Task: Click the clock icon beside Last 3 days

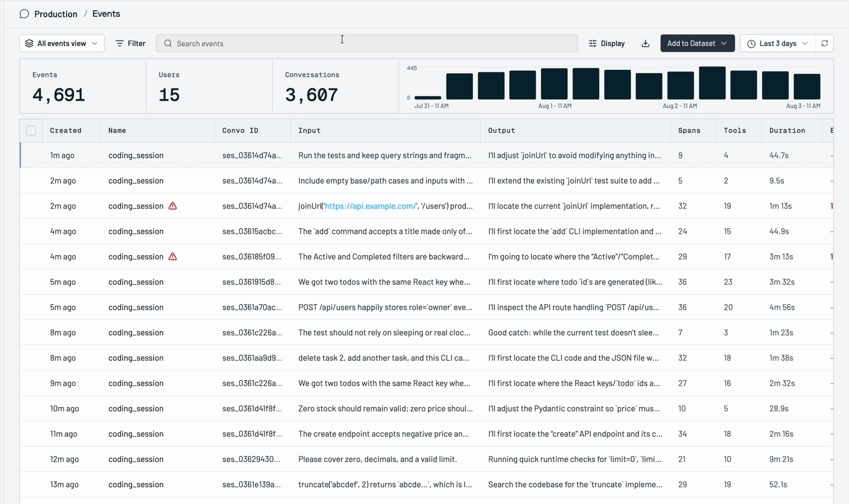Action: tap(751, 44)
